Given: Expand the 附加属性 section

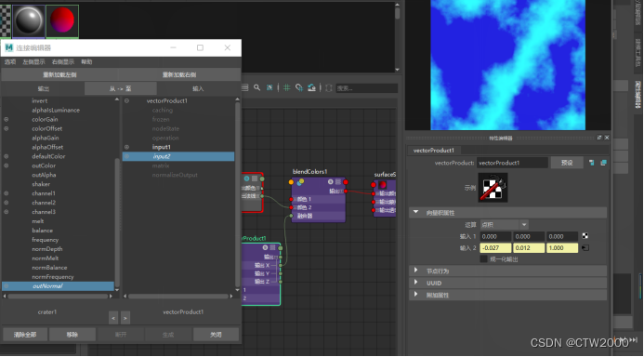Looking at the screenshot, I should pyautogui.click(x=415, y=295).
